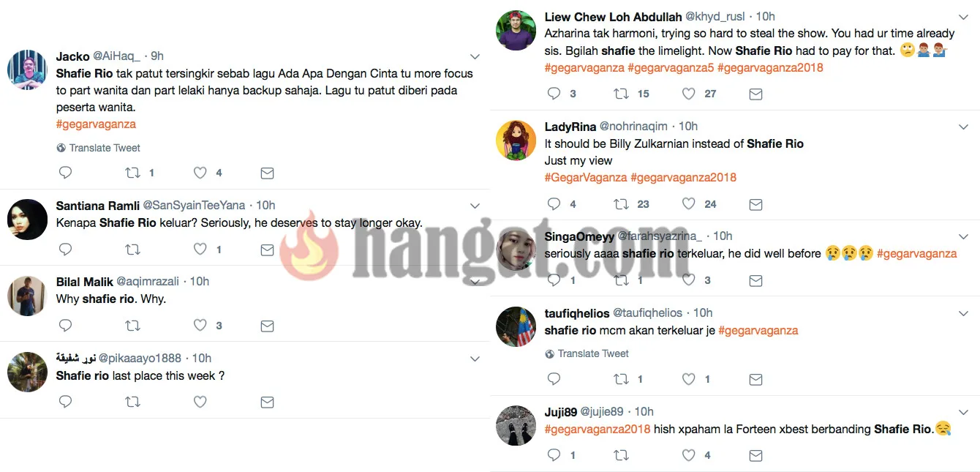Open #gegarvaganza2018 hashtag in Juji89's tweet
Viewport: 980px width, 472px height.
click(x=598, y=430)
